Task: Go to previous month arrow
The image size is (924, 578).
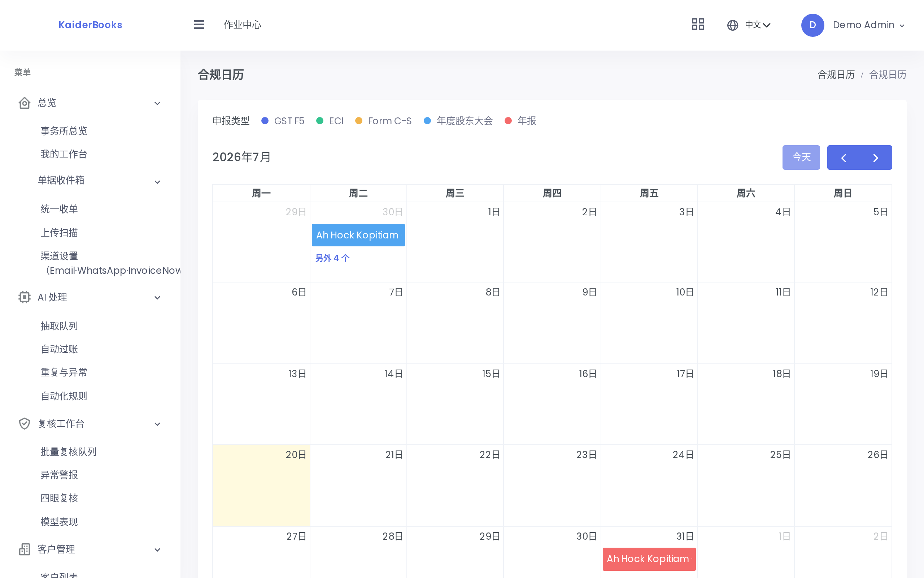Action: [x=844, y=158]
